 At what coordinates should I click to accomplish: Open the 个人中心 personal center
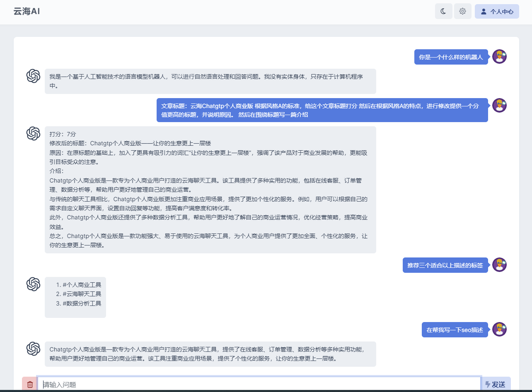497,12
